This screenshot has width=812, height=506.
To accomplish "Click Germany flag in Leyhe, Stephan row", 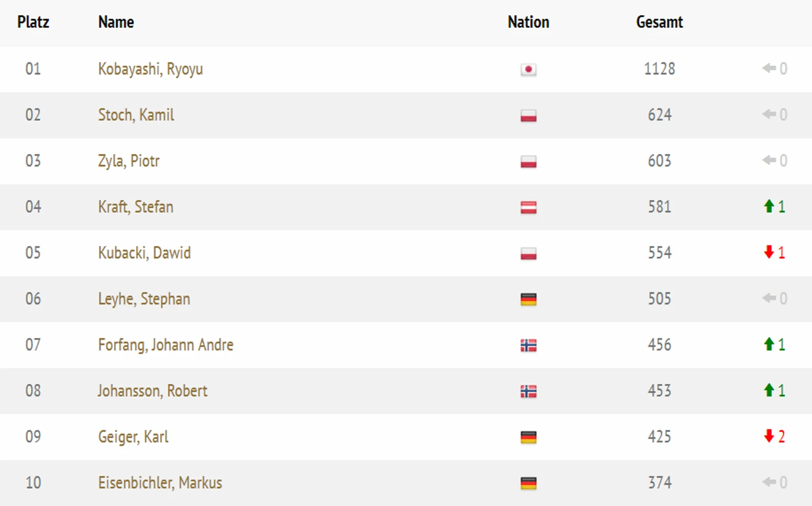I will [x=528, y=299].
